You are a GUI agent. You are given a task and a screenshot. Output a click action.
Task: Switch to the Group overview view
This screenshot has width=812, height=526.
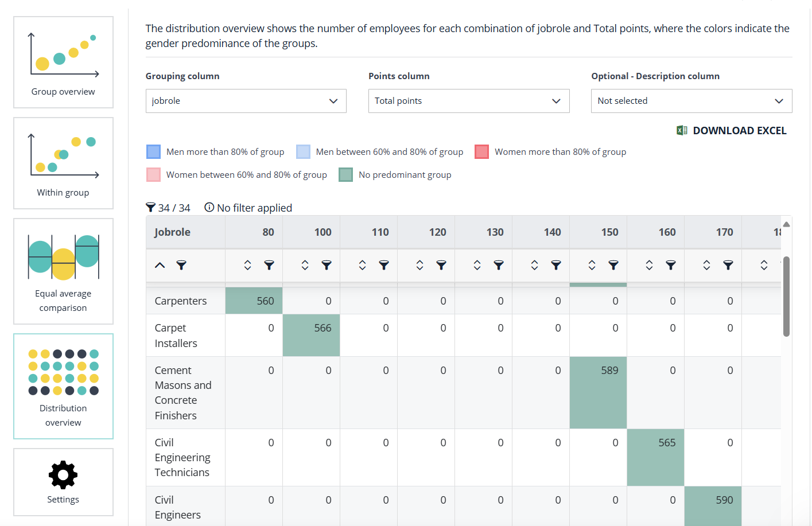pyautogui.click(x=63, y=62)
